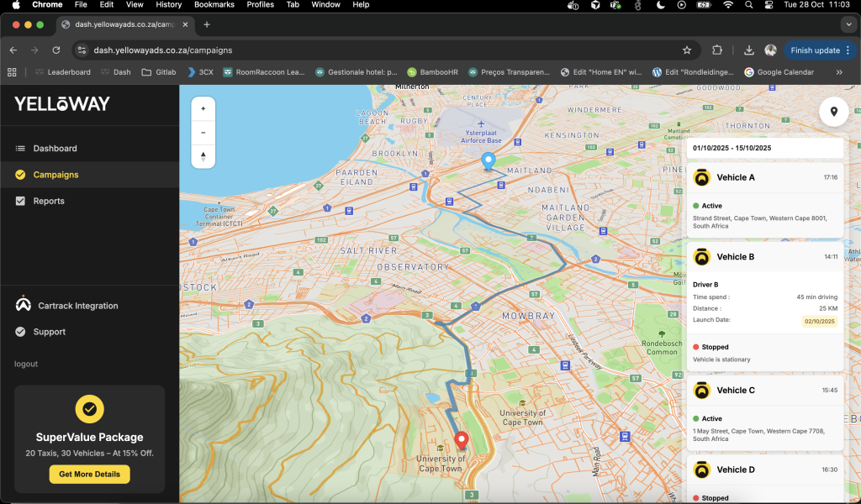Viewport: 861px width, 504px height.
Task: Click the map zoom out minus button
Action: 203,132
